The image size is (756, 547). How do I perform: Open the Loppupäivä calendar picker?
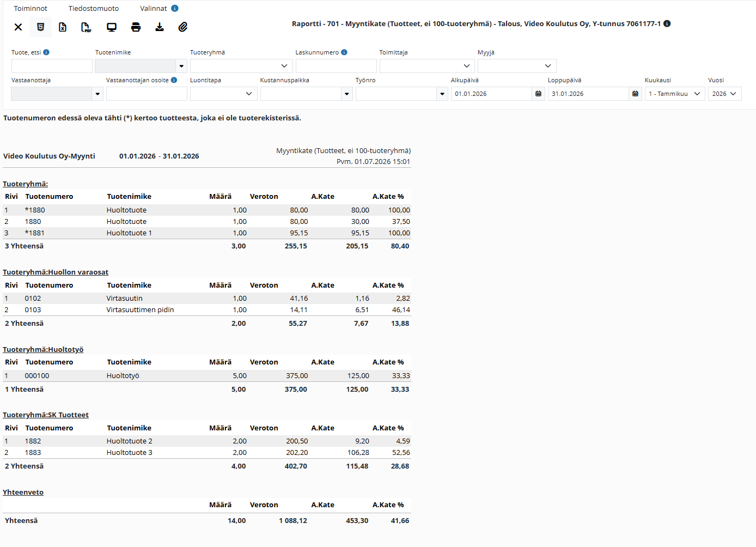635,94
